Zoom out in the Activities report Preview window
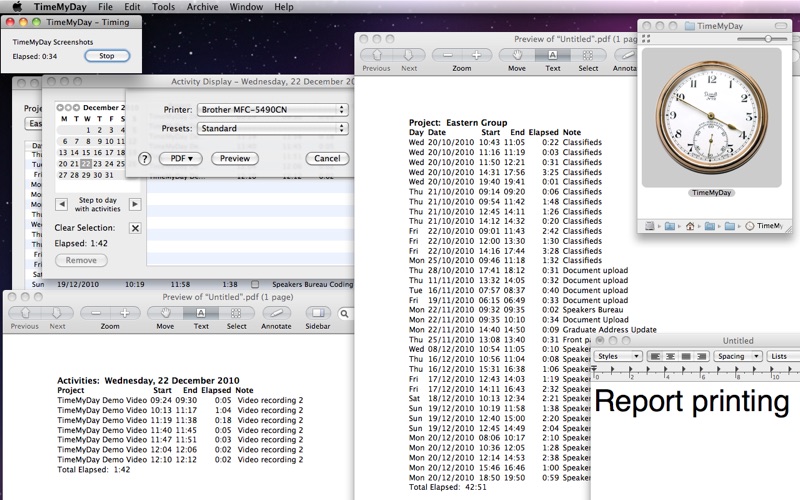The height and width of the screenshot is (500, 800). coord(96,313)
